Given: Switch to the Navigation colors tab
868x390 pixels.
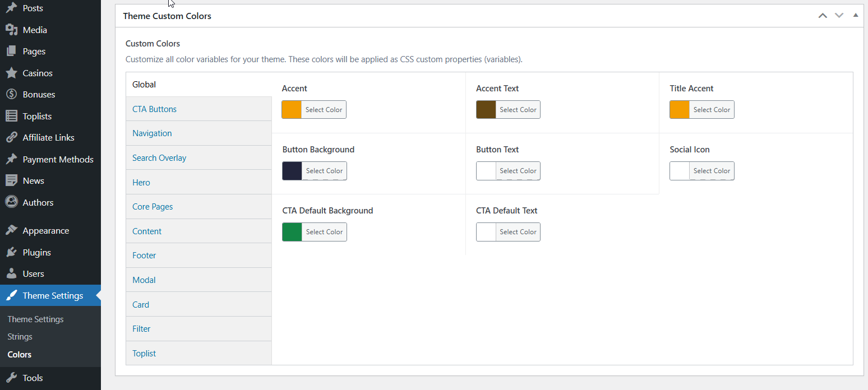Looking at the screenshot, I should tap(152, 133).
